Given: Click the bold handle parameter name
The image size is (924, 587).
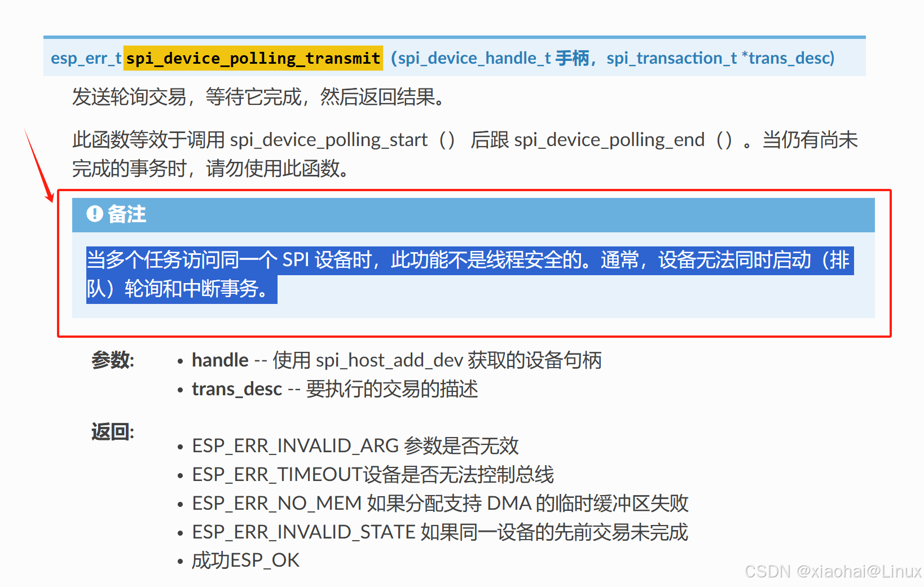Looking at the screenshot, I should pos(219,360).
